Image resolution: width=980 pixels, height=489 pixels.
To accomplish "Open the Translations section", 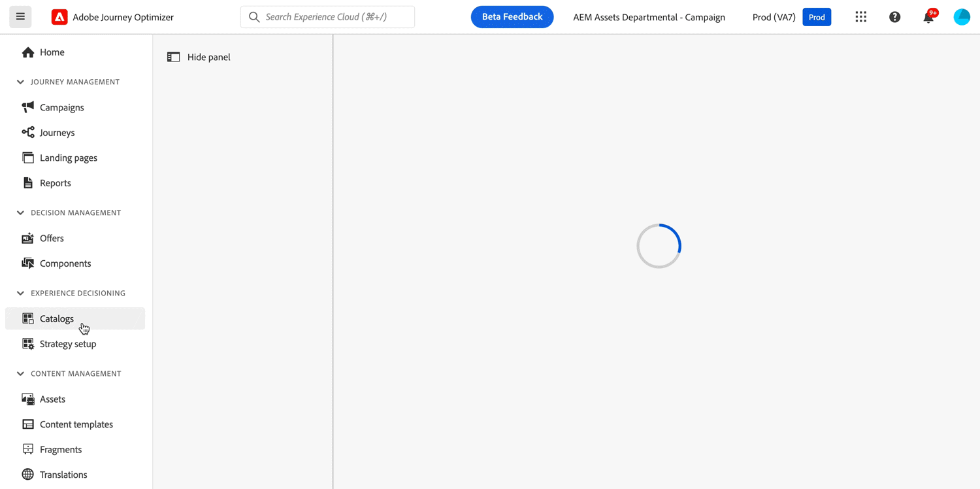I will click(63, 474).
